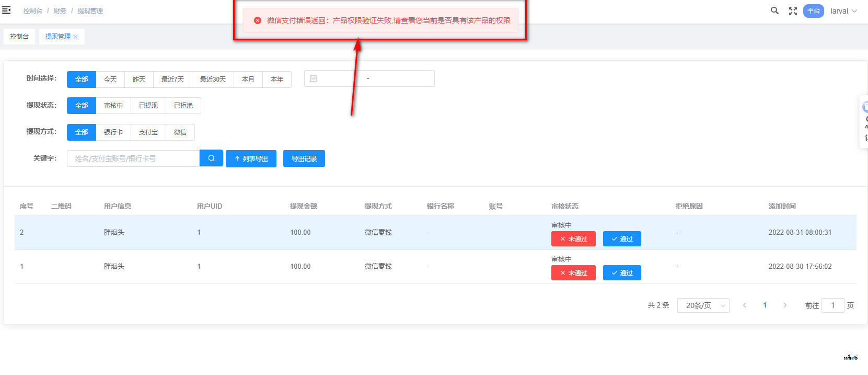
Task: Select 今天 time filter
Action: (110, 79)
